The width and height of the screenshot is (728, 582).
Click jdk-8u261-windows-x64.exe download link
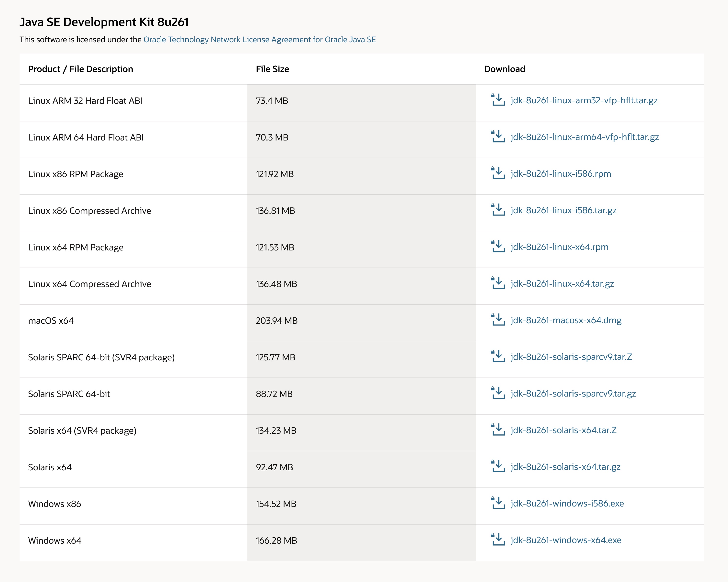(566, 540)
